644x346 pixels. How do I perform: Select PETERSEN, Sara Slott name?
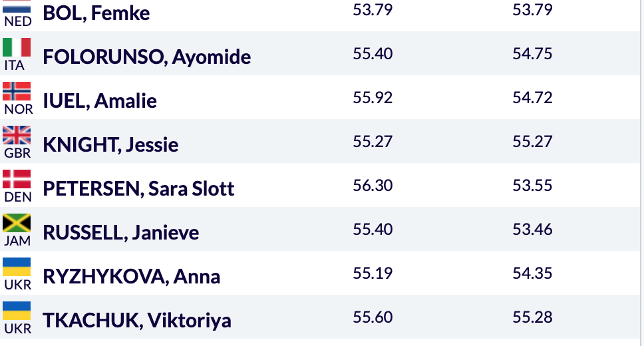click(x=138, y=188)
